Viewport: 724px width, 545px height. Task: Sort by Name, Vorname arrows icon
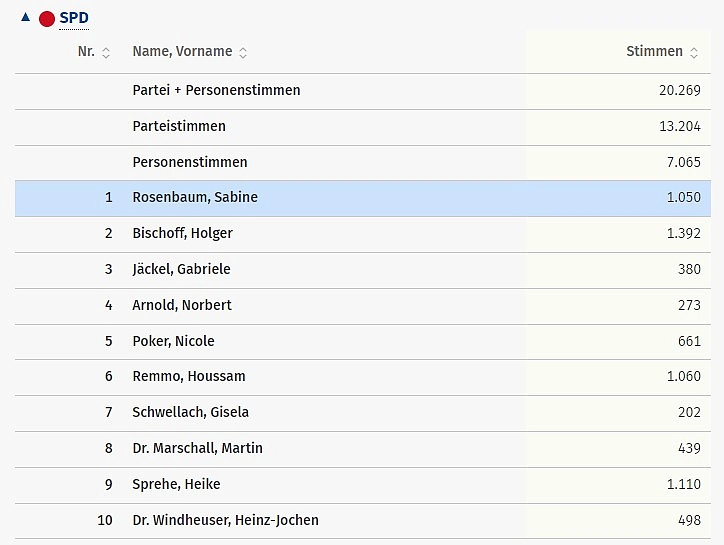[x=243, y=52]
